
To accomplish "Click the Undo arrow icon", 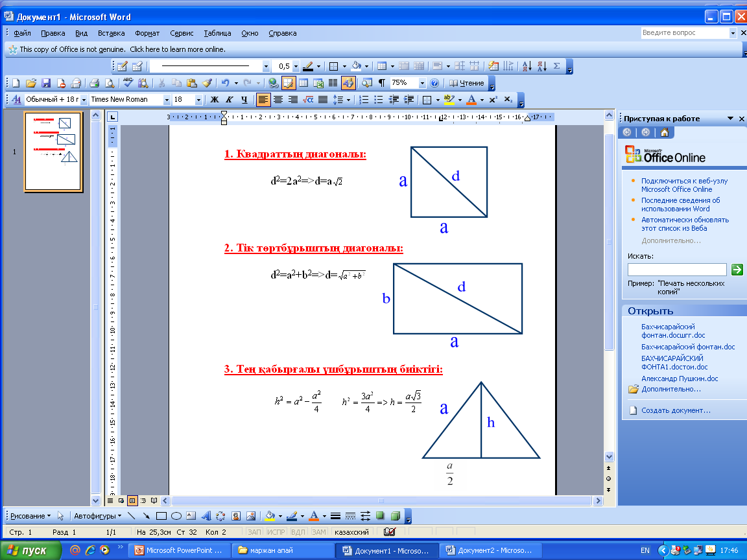I will (226, 84).
